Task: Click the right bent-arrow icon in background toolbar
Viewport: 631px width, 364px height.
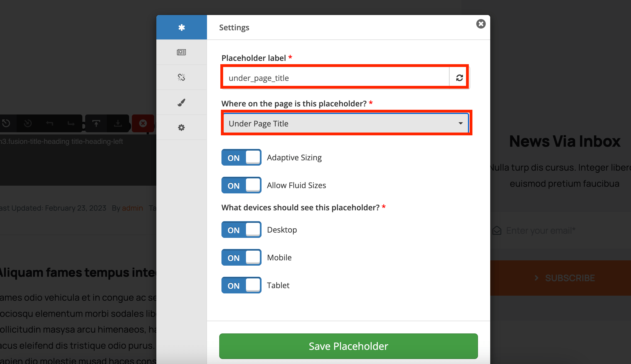Action: pyautogui.click(x=71, y=123)
